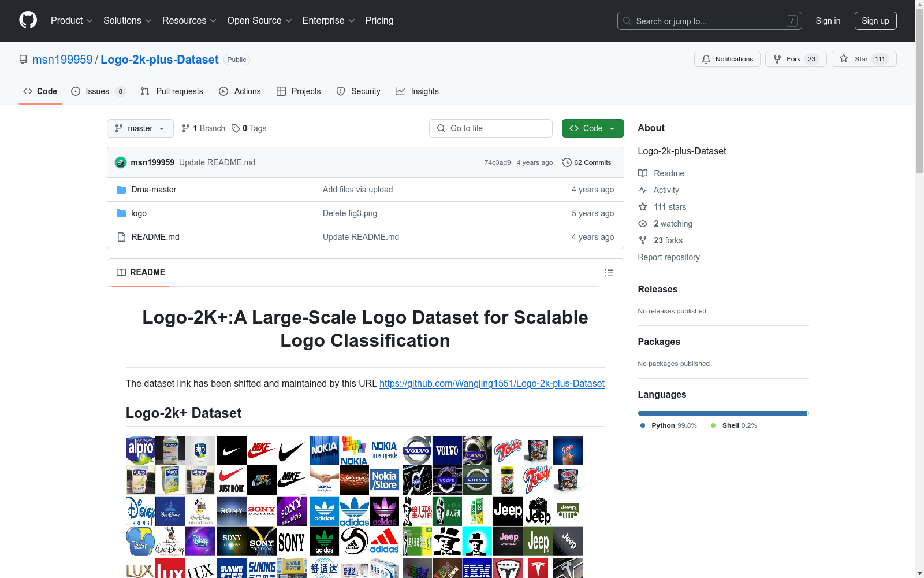Open the Drna-master folder name
The image size is (924, 578).
tap(154, 190)
